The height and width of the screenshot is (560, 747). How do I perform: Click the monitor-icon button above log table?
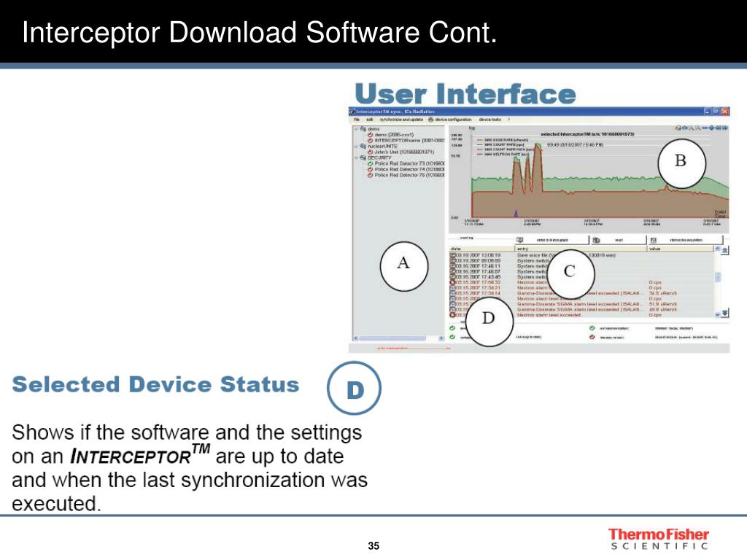click(x=552, y=240)
